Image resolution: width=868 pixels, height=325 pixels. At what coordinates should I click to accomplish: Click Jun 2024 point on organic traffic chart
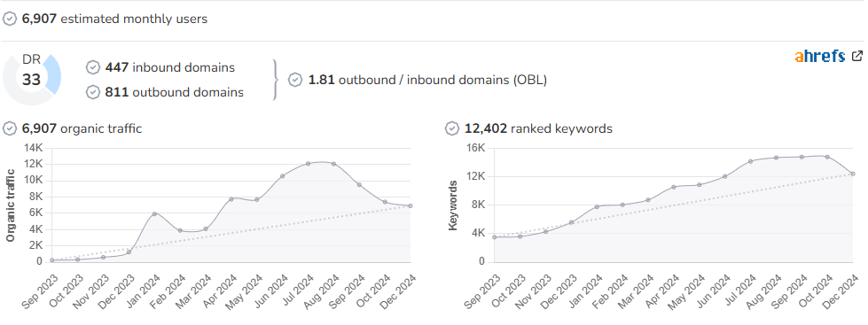tap(282, 176)
